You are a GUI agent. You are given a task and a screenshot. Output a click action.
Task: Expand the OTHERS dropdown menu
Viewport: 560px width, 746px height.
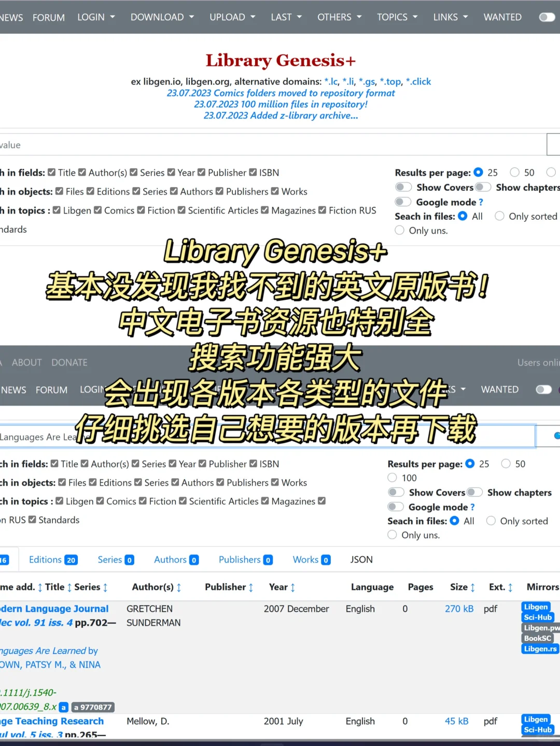[x=340, y=17]
